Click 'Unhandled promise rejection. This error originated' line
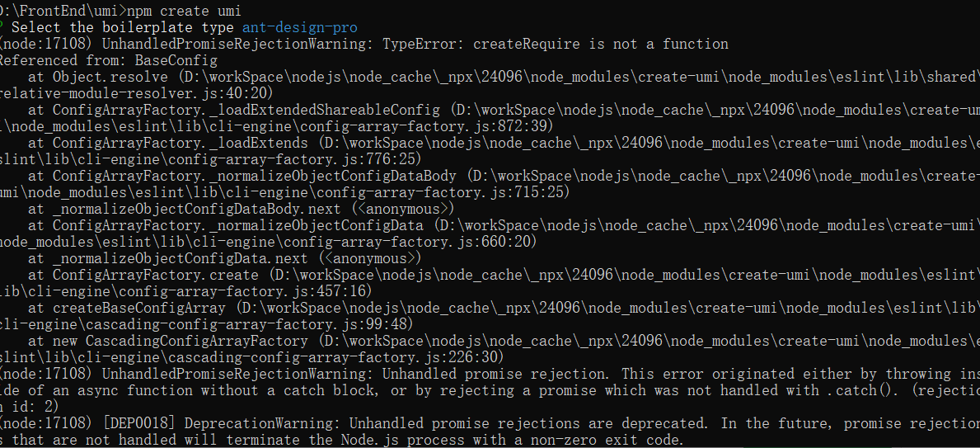 (490, 374)
